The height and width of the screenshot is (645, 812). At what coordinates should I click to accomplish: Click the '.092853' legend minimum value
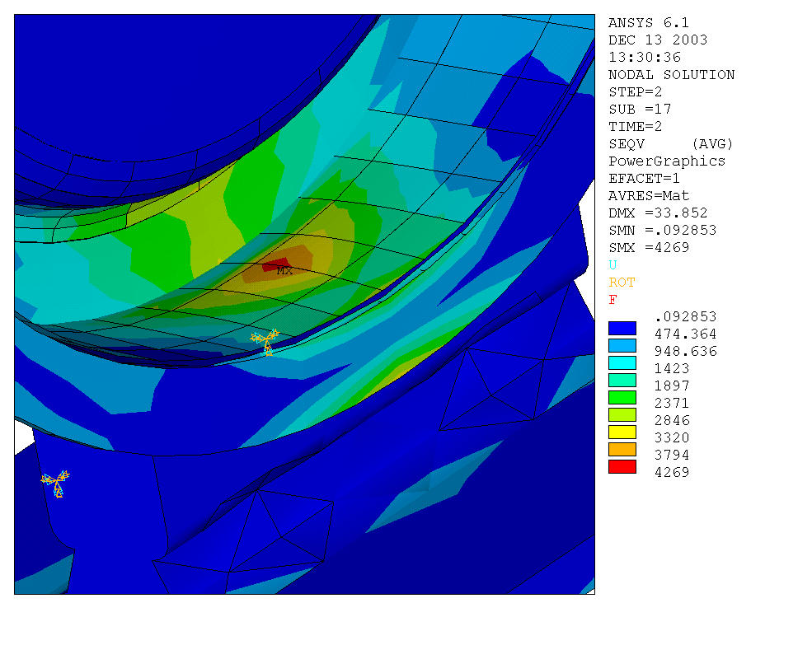click(x=685, y=317)
